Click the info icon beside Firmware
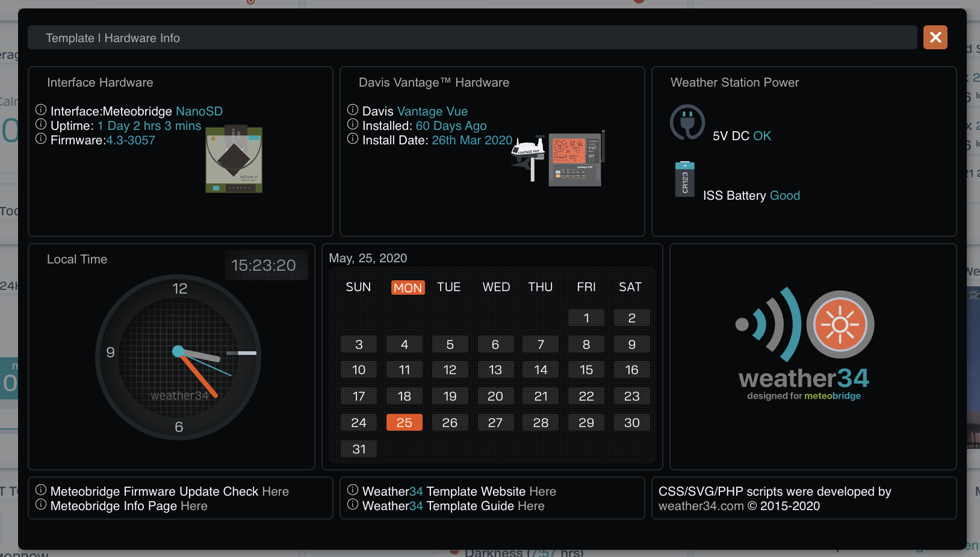980x557 pixels. click(41, 138)
